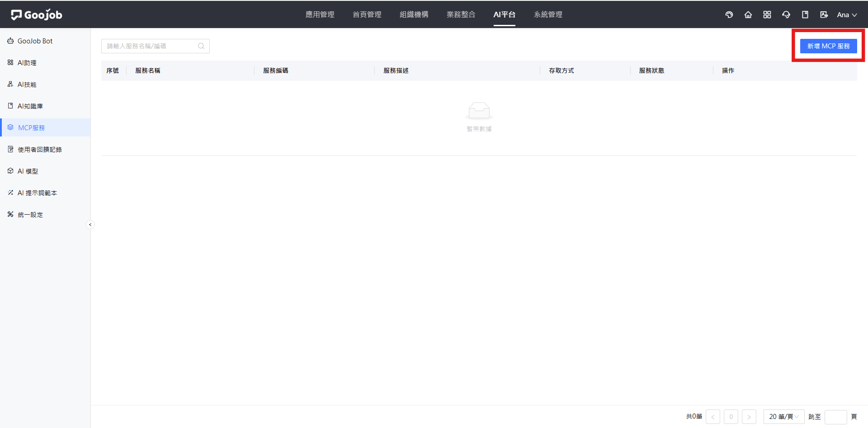This screenshot has height=428, width=868.
Task: Click the 服務狀態 column header
Action: pyautogui.click(x=652, y=71)
